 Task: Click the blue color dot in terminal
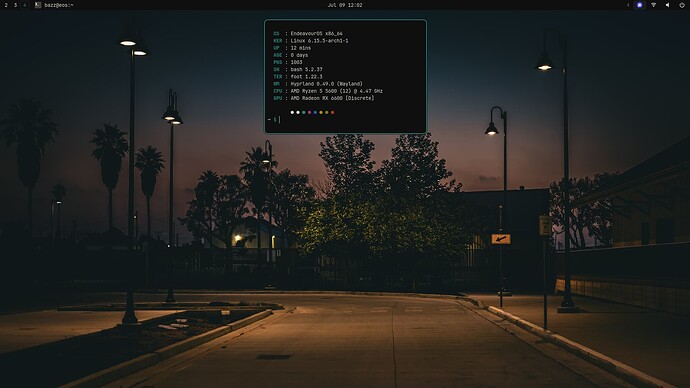[x=315, y=112]
